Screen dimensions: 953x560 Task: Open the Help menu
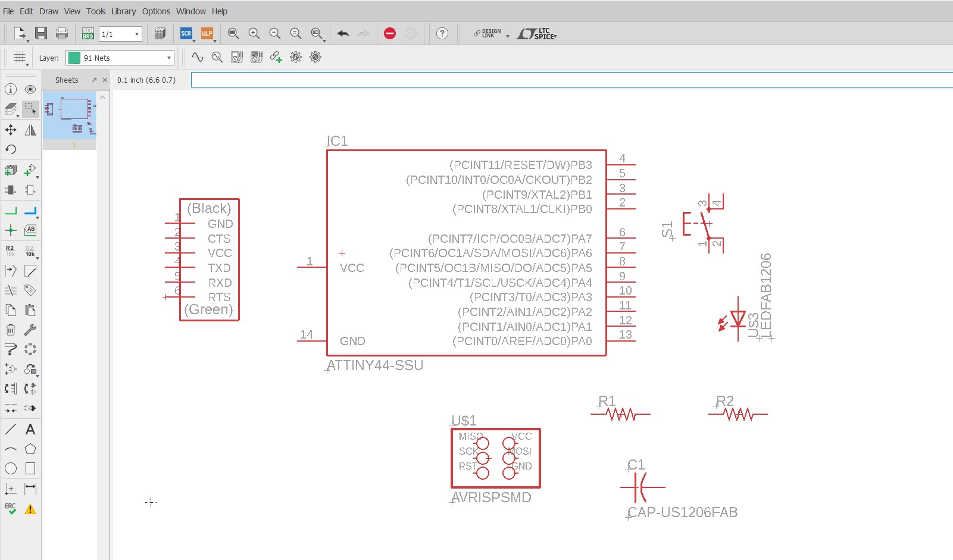pyautogui.click(x=220, y=11)
